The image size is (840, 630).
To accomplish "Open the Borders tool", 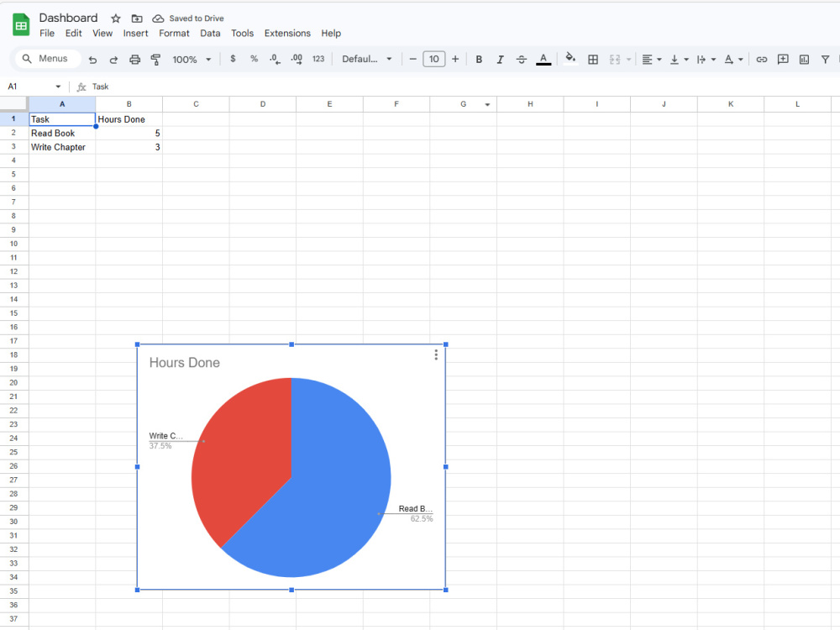I will pyautogui.click(x=593, y=60).
